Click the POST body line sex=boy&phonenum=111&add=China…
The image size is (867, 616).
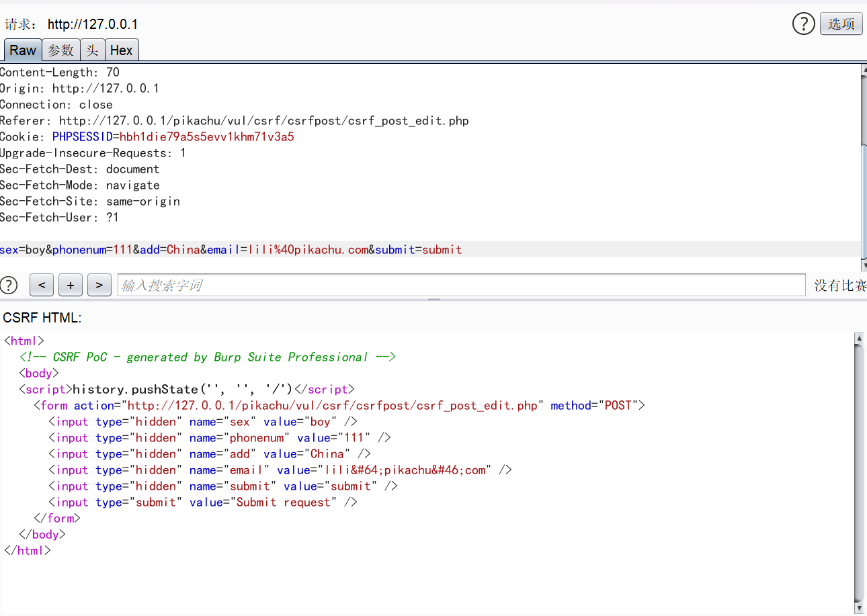point(231,250)
